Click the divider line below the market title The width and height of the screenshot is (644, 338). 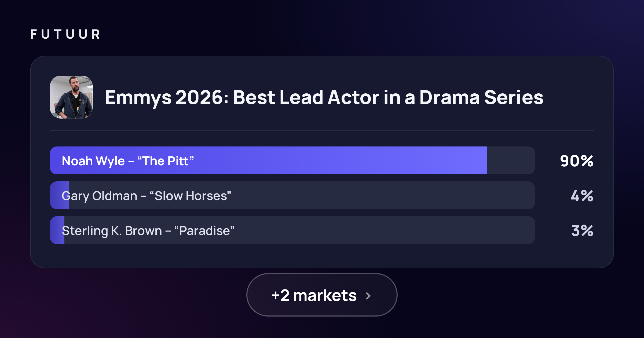322,131
